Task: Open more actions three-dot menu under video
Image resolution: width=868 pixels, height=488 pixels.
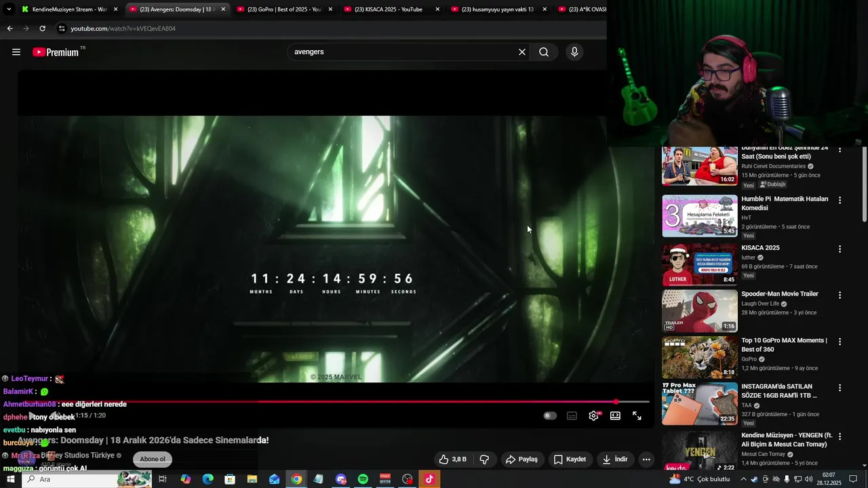Action: (646, 460)
